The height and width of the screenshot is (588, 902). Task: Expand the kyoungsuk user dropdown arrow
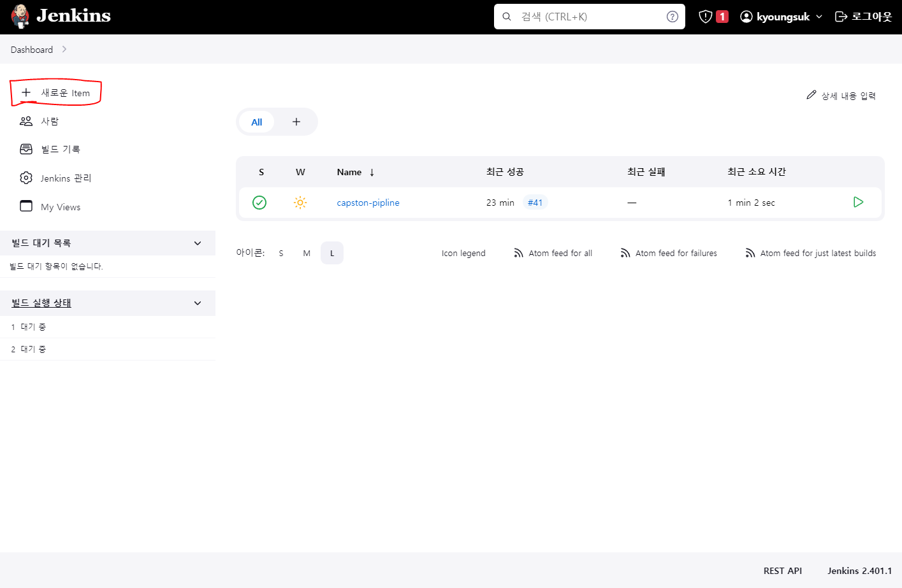pos(819,17)
